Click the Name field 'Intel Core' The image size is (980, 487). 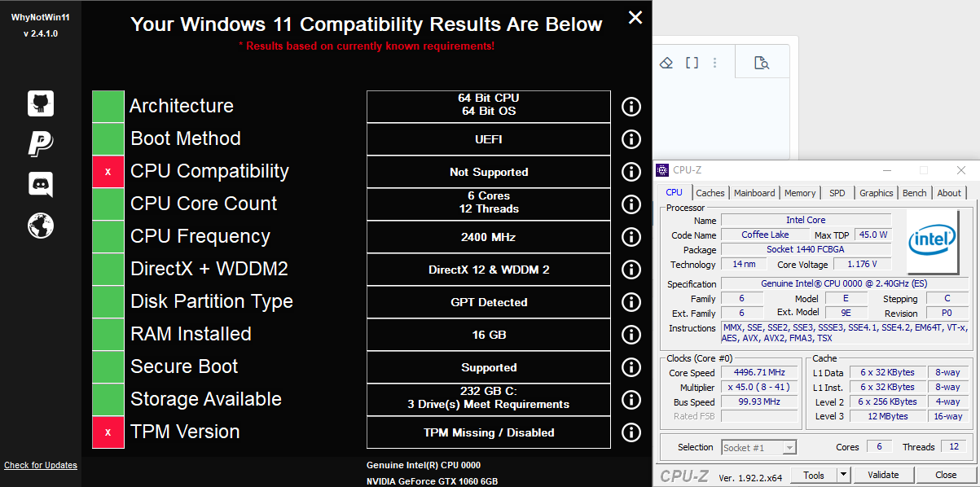pyautogui.click(x=806, y=220)
